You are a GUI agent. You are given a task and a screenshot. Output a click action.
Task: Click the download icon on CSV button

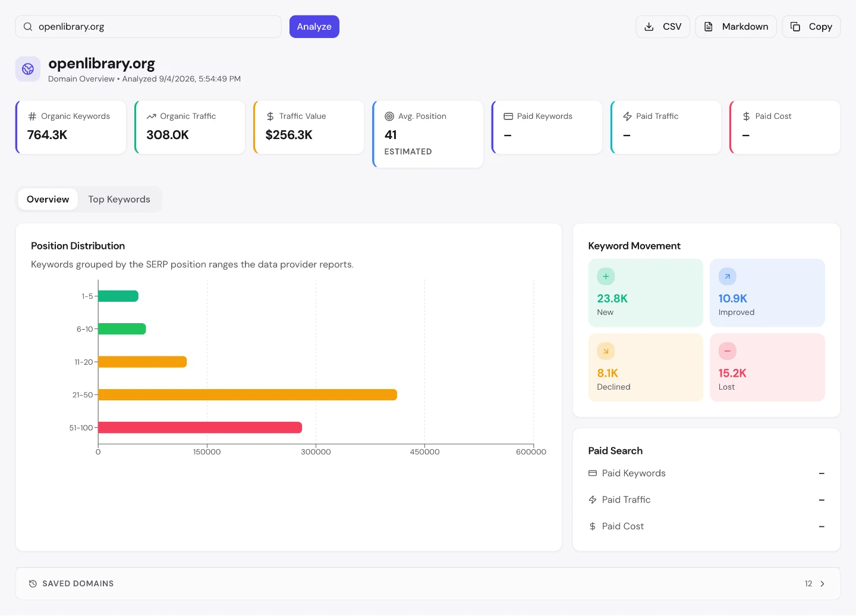tap(649, 27)
